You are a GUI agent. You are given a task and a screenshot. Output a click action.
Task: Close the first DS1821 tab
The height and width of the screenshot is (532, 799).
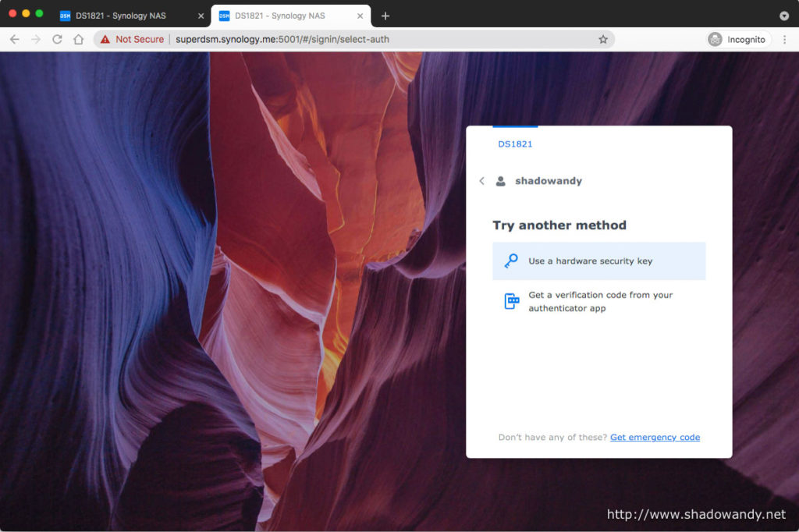tap(201, 16)
